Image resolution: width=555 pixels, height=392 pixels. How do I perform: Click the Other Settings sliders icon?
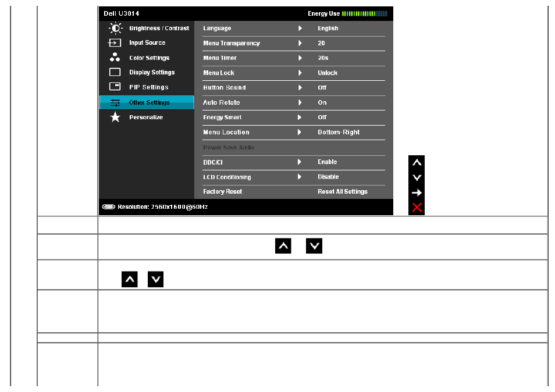click(115, 102)
